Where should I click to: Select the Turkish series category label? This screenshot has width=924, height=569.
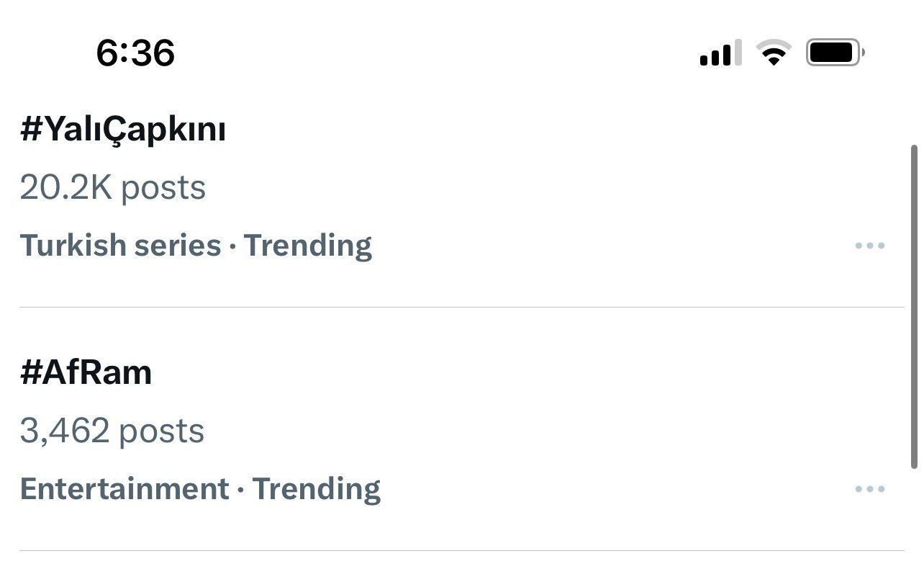(x=120, y=246)
